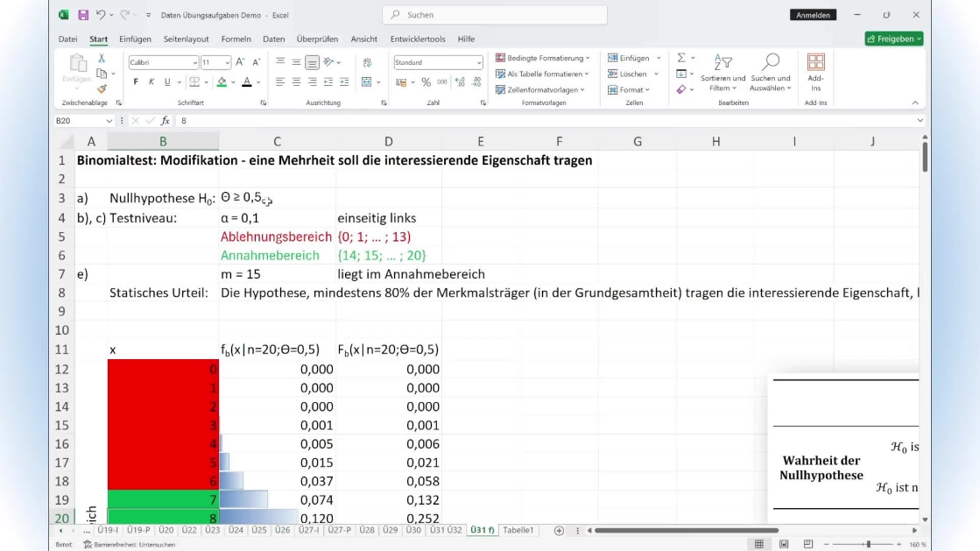The height and width of the screenshot is (551, 980).
Task: Align text left
Action: pyautogui.click(x=280, y=82)
